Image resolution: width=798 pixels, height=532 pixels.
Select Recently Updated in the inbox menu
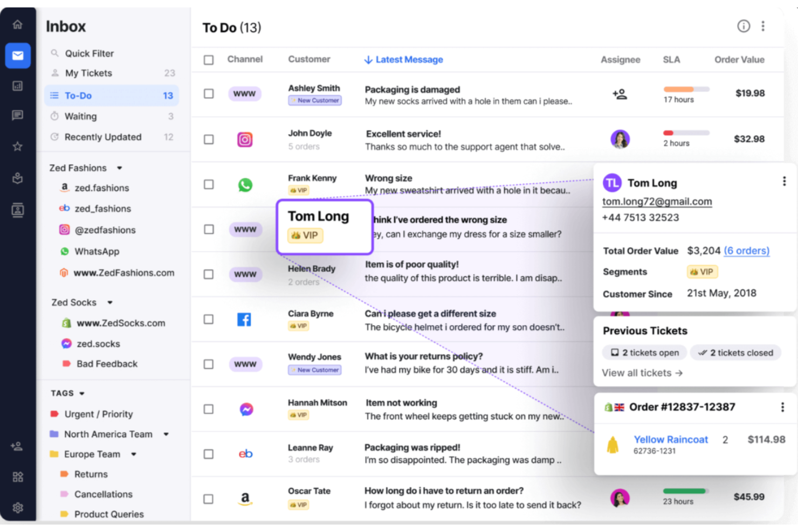click(102, 137)
